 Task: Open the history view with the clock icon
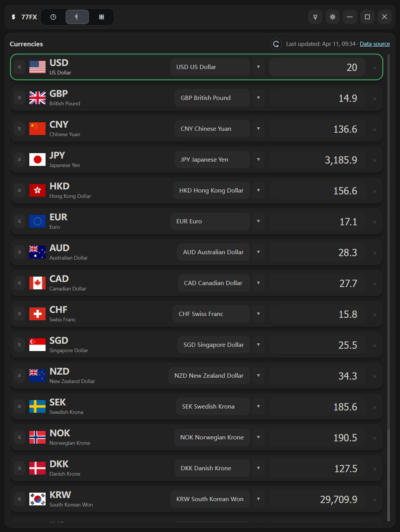pyautogui.click(x=53, y=17)
